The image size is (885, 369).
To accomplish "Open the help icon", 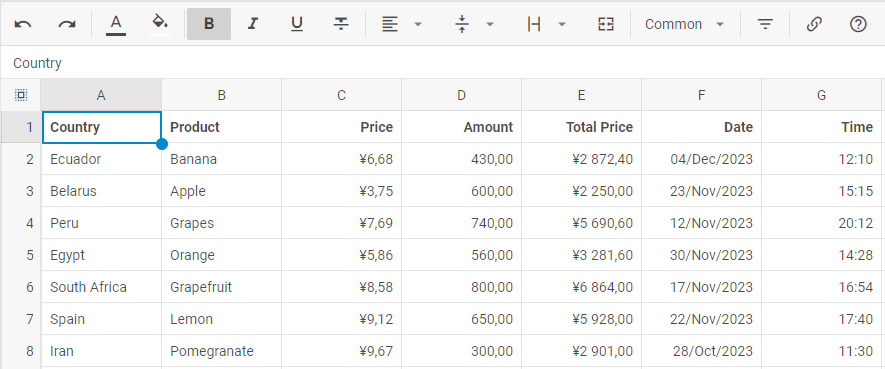I will 858,24.
